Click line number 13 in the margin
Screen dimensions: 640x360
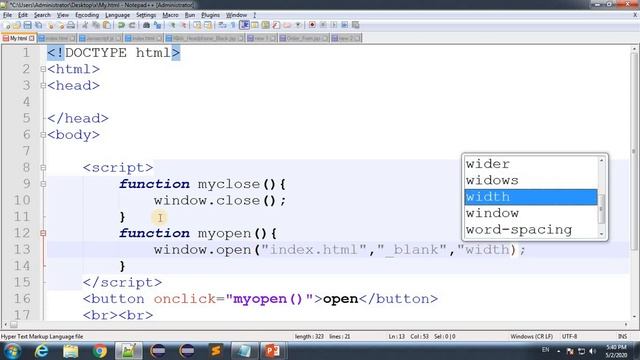(22, 249)
